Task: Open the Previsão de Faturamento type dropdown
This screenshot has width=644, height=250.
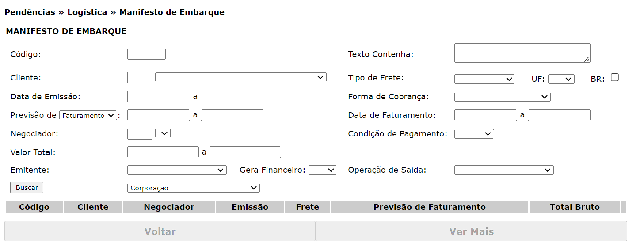Action: [88, 116]
